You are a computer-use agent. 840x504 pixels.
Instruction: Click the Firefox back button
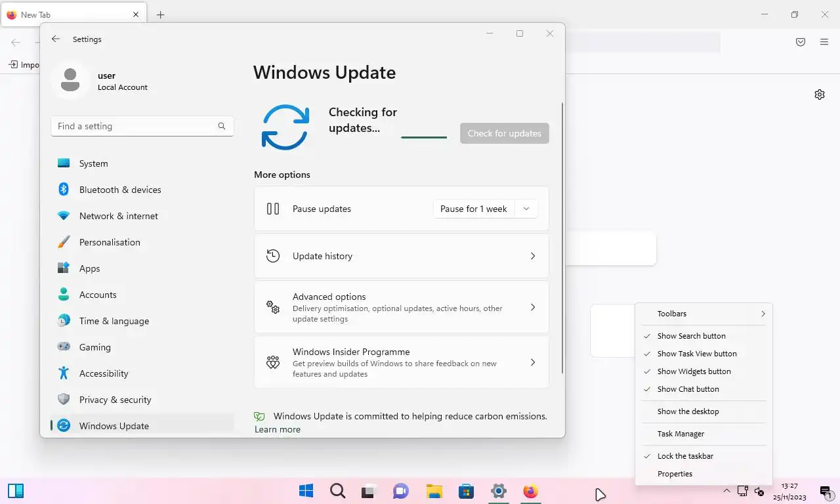(x=16, y=42)
